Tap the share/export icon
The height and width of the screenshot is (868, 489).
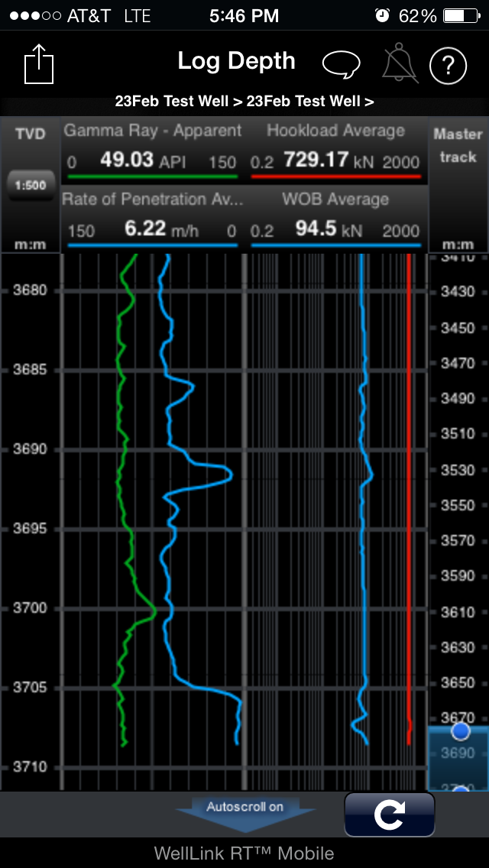click(39, 66)
